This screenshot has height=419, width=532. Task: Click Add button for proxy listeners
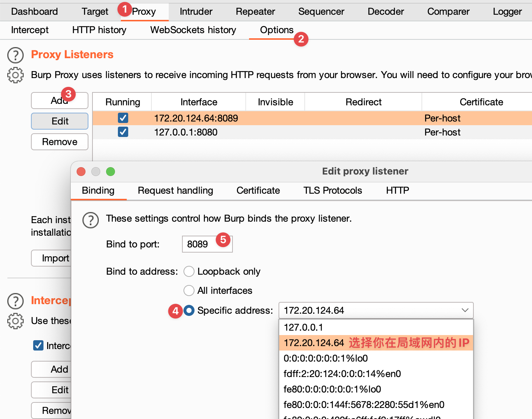60,101
